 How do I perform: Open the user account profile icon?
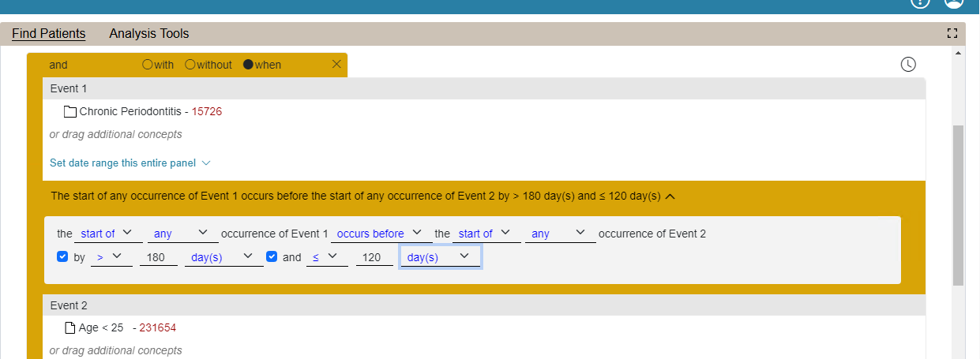954,2
